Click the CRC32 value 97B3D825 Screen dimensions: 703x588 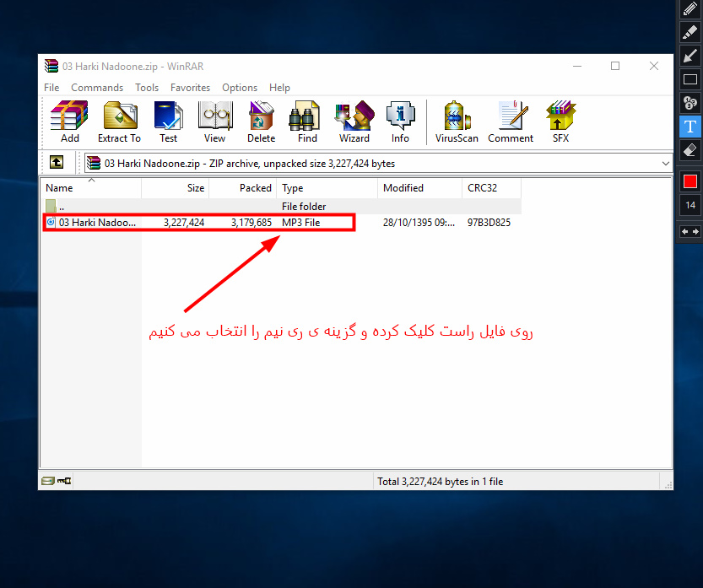(x=489, y=223)
